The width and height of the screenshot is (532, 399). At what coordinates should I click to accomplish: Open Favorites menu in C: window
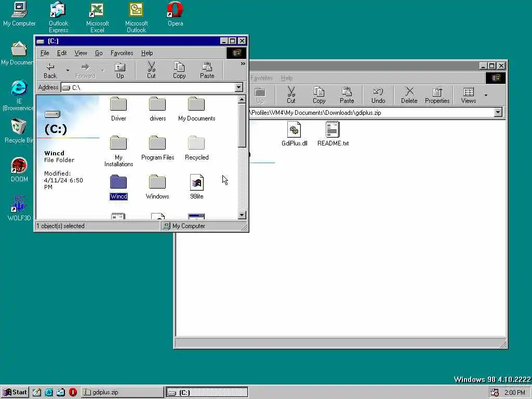122,53
